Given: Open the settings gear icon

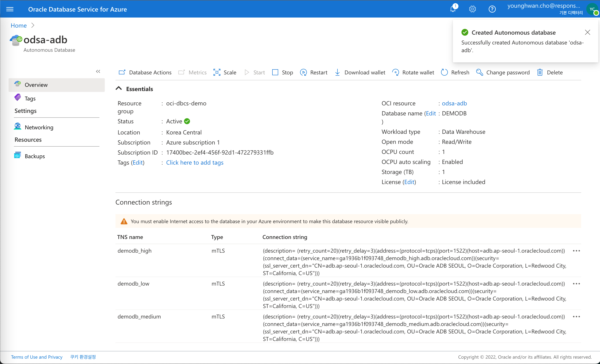Looking at the screenshot, I should [472, 9].
